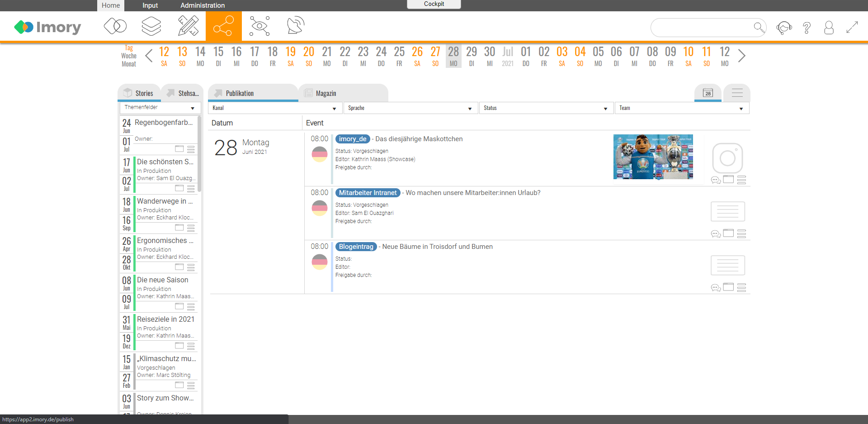
Task: Click the mascot thumbnail image
Action: (653, 157)
